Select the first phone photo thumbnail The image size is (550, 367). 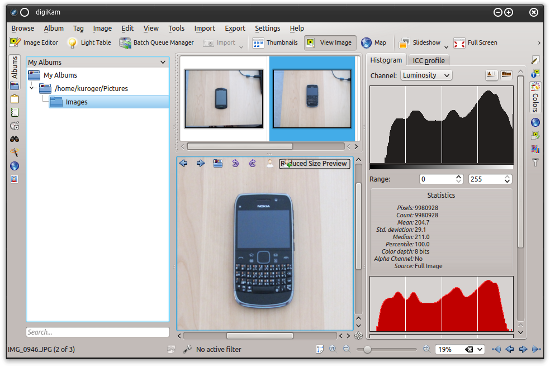point(224,99)
